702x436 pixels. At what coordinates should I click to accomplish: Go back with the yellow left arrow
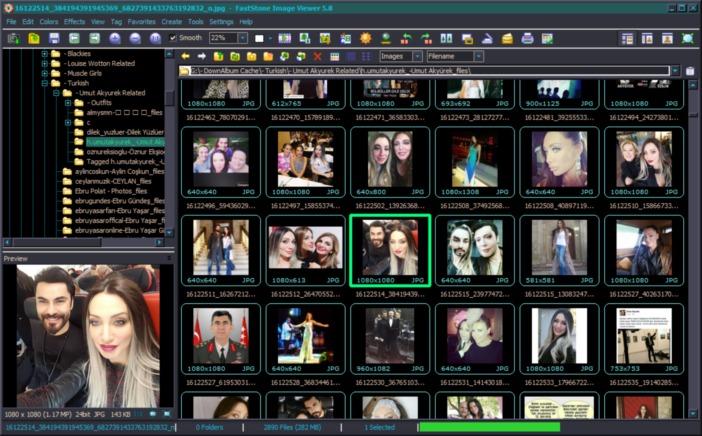(x=185, y=57)
